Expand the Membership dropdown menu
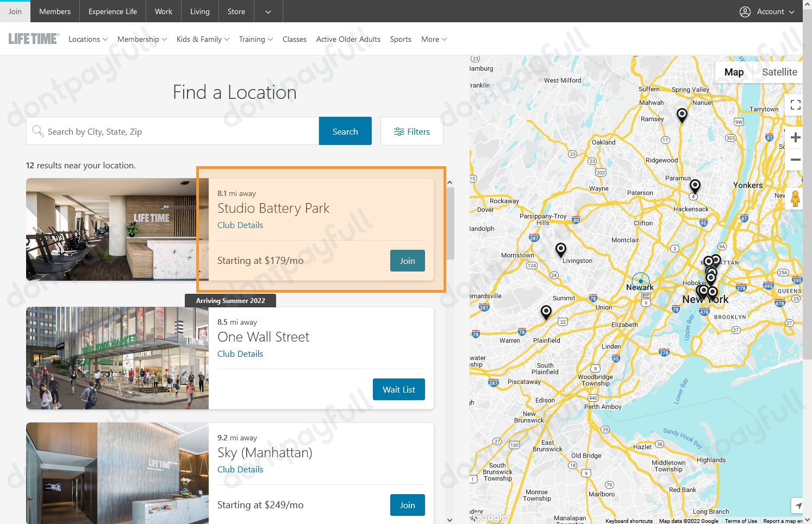This screenshot has height=524, width=812. (x=142, y=39)
